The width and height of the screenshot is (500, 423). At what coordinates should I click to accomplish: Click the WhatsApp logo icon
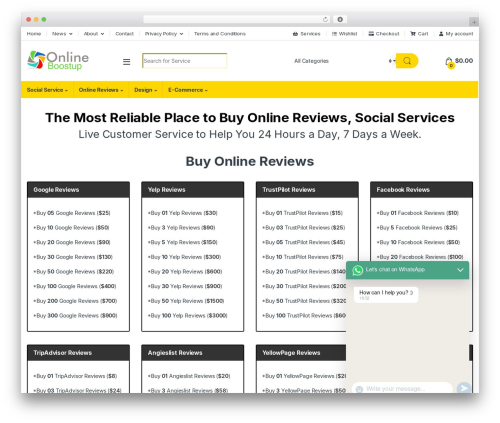(358, 270)
